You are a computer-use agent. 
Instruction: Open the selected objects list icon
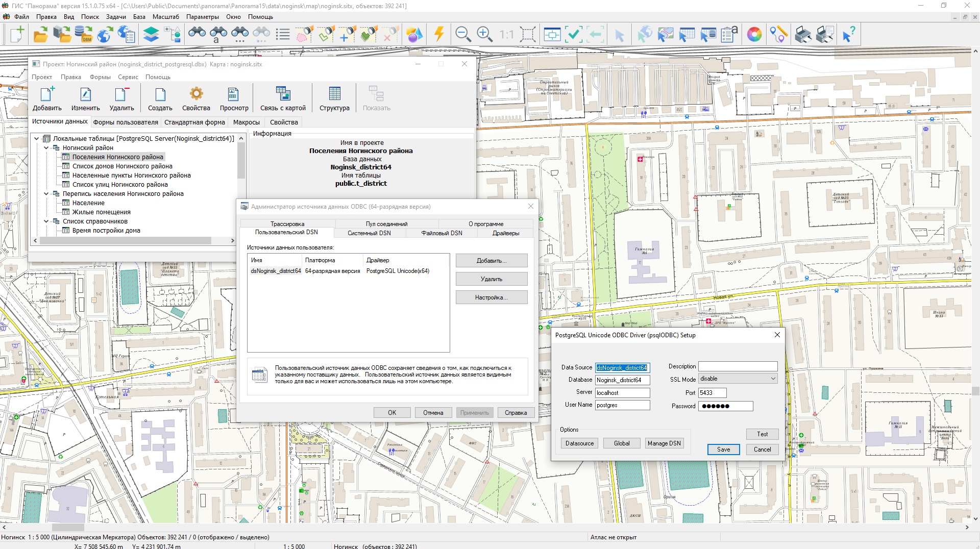click(x=283, y=35)
